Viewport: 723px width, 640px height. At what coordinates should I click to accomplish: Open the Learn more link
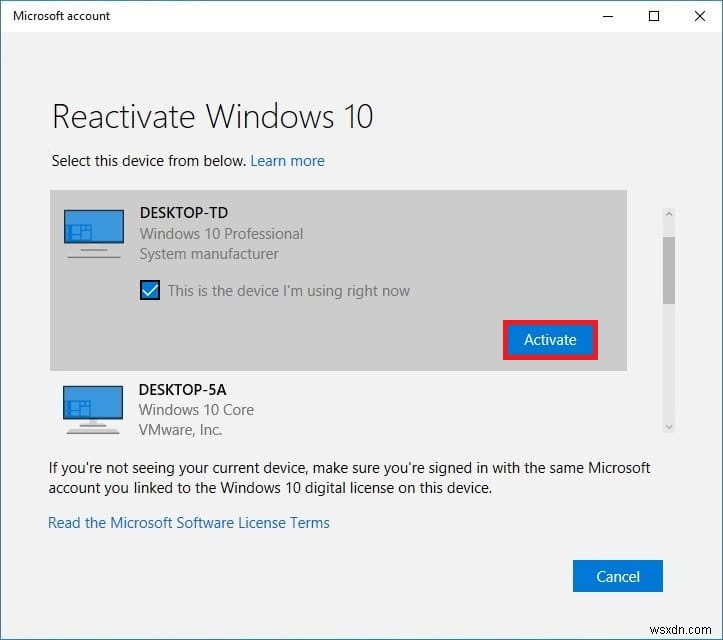pos(287,161)
